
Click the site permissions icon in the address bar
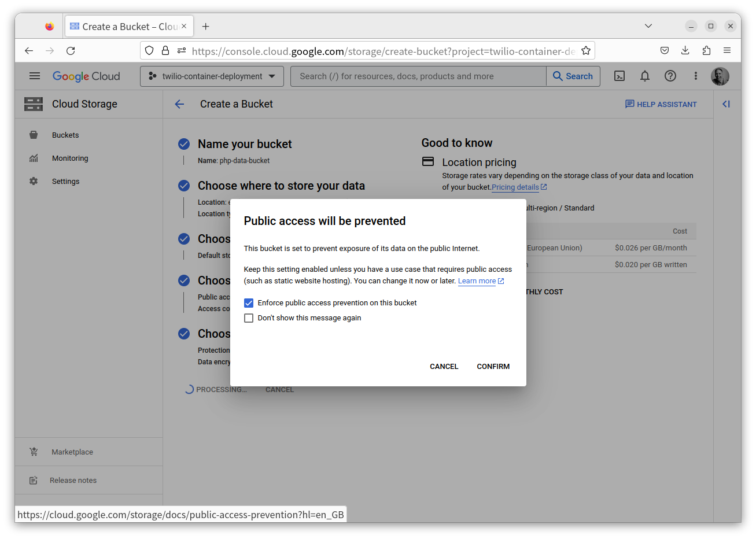tap(182, 51)
